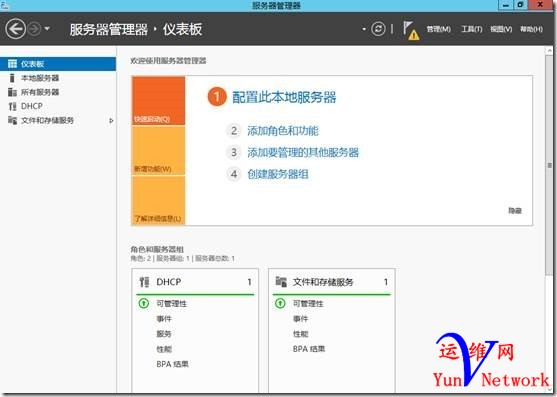Open 事件 in the DHCP tile
Screen dimensions: 557x397
point(164,319)
